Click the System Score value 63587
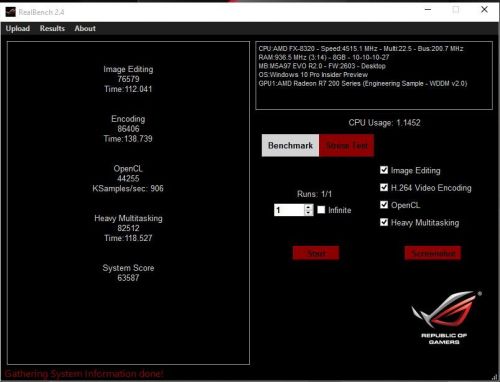This screenshot has height=382, width=500. 128,278
